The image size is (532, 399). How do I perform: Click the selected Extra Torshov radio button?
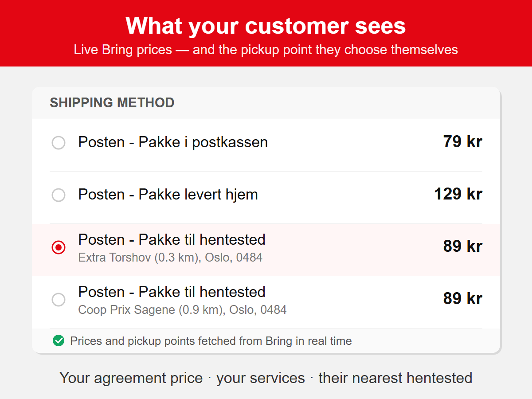click(x=59, y=247)
